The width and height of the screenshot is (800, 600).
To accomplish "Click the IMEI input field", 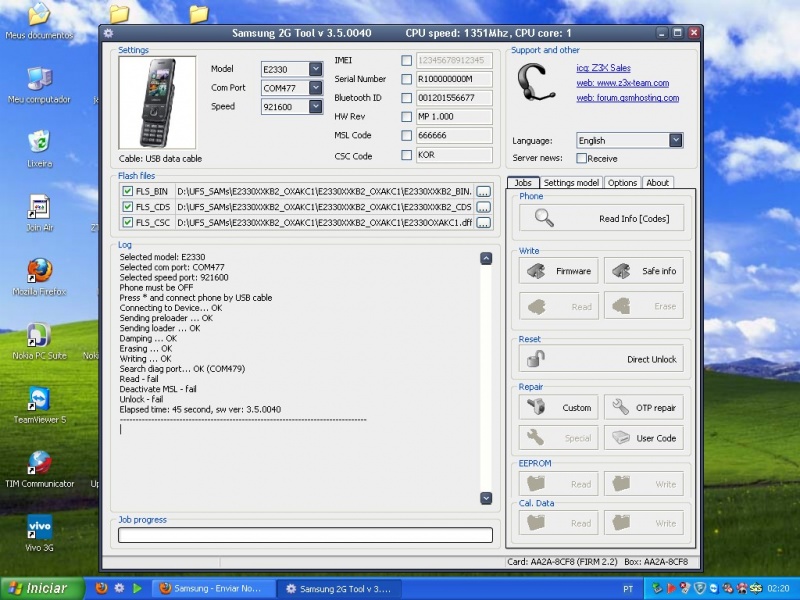I will pos(454,60).
